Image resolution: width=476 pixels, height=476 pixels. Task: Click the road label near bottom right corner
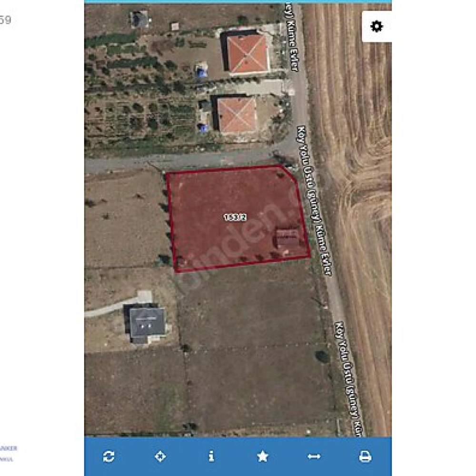350,379
